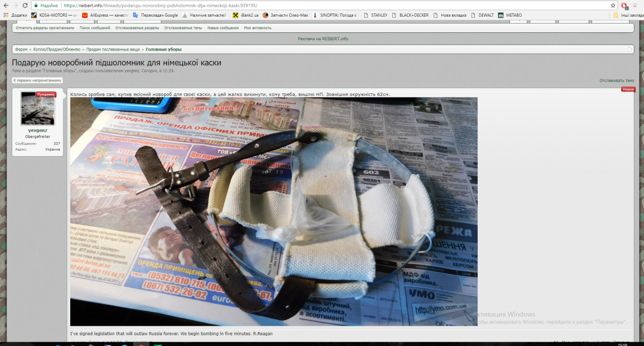Open Моя активность

tap(258, 27)
